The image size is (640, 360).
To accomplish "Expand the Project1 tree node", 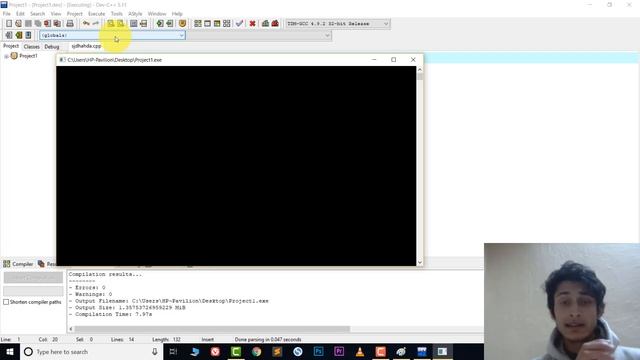I will [x=6, y=56].
